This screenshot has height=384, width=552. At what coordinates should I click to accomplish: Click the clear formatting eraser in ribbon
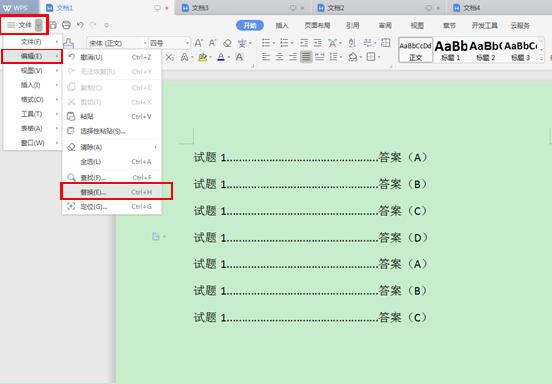click(227, 43)
